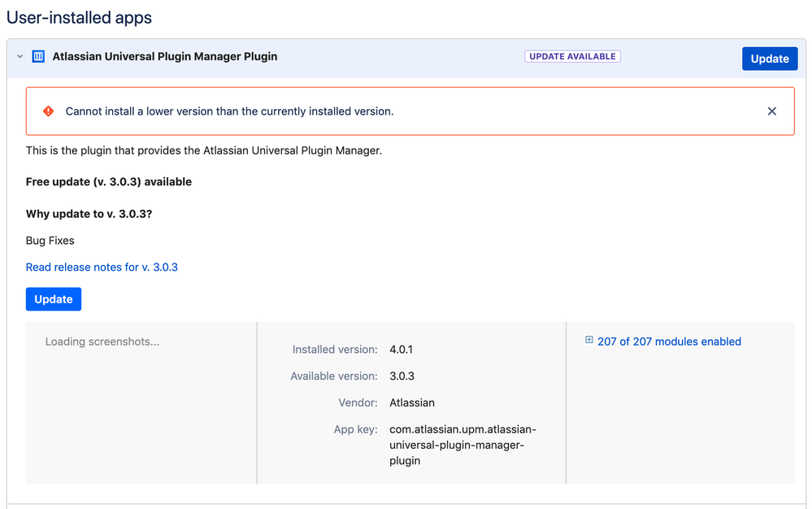
Task: Click the Why update to v. 3.0.3? heading
Action: [89, 214]
